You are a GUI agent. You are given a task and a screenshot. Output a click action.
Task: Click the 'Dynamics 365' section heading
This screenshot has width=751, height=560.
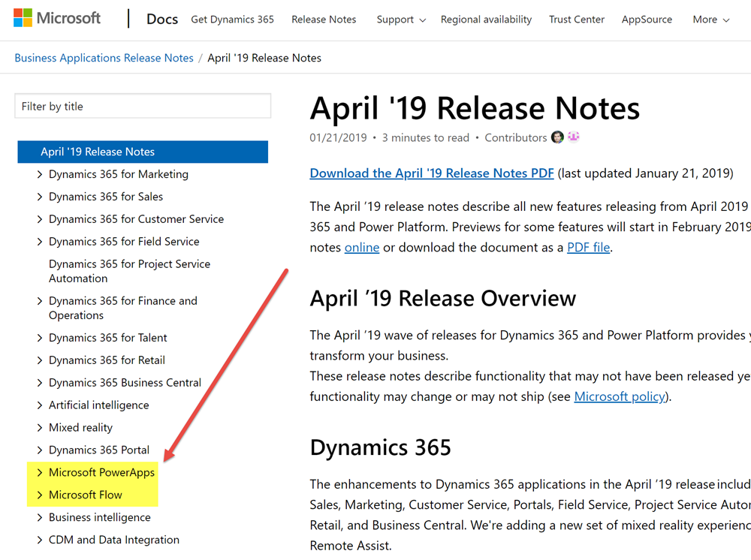380,448
